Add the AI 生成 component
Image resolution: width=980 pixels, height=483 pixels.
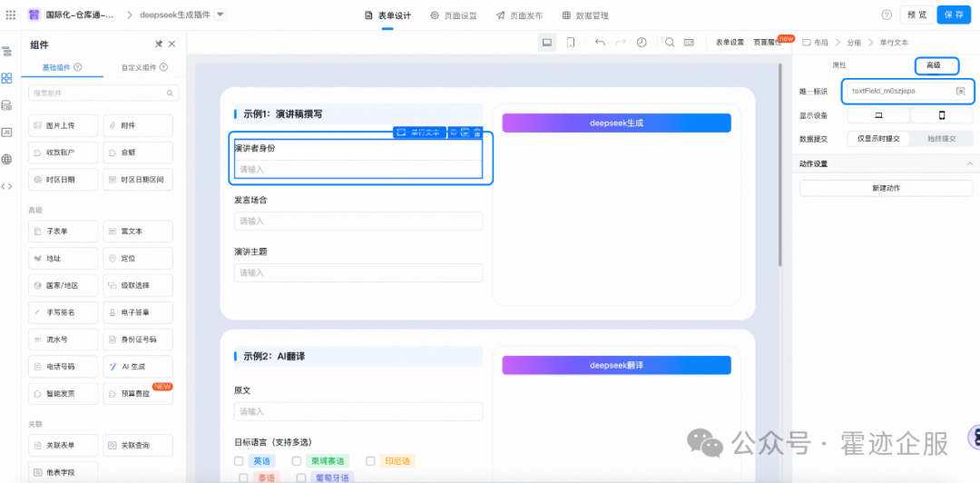[138, 366]
